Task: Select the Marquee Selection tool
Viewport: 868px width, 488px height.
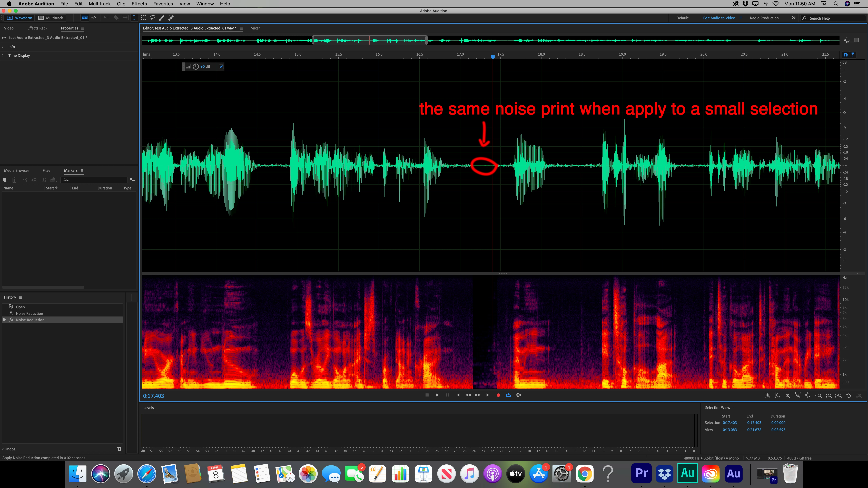Action: [144, 18]
